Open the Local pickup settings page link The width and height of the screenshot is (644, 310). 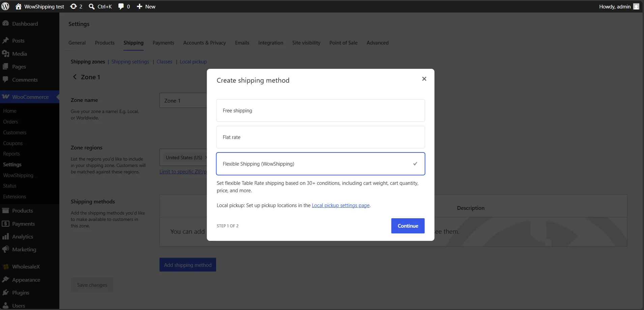(x=341, y=205)
